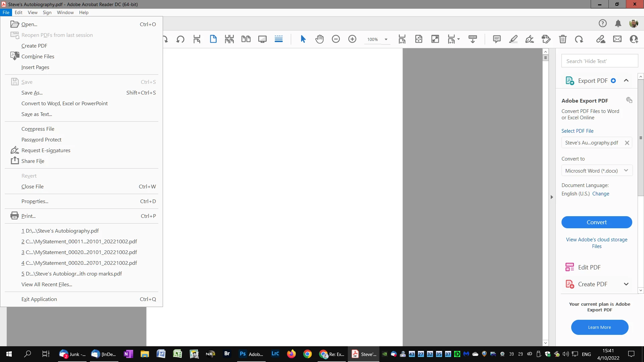Select the Hand pan tool
Image resolution: width=644 pixels, height=362 pixels.
tap(319, 39)
